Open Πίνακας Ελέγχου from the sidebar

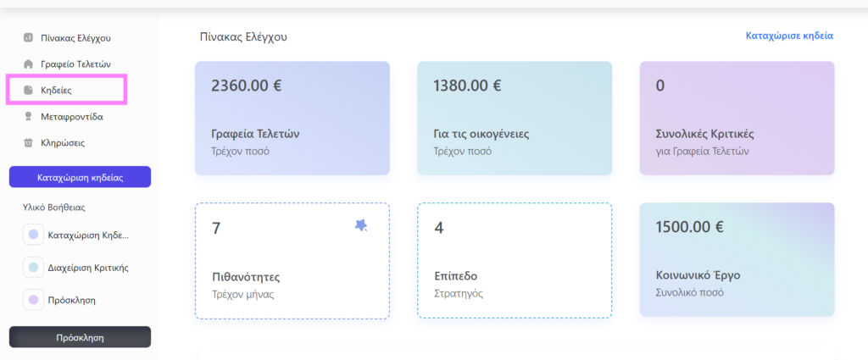click(75, 38)
